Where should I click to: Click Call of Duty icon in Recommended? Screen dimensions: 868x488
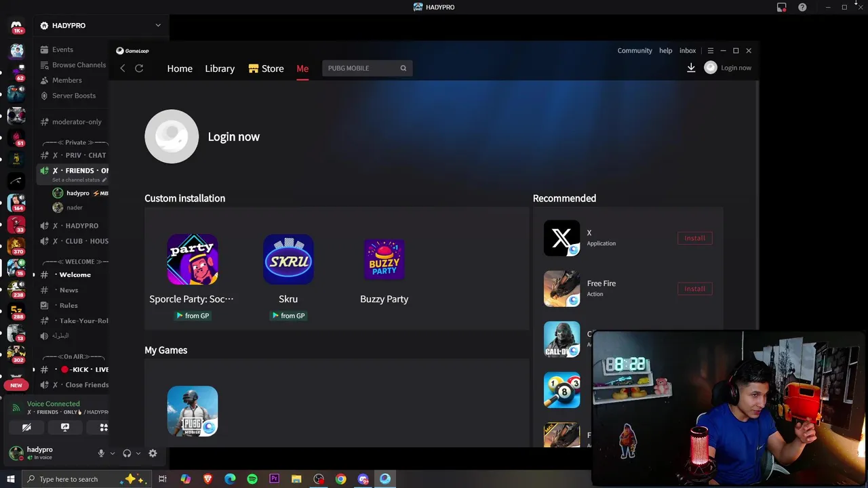(561, 339)
